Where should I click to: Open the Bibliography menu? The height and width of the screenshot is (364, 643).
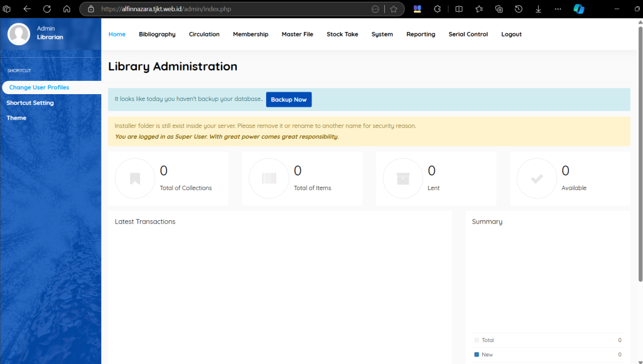point(157,35)
